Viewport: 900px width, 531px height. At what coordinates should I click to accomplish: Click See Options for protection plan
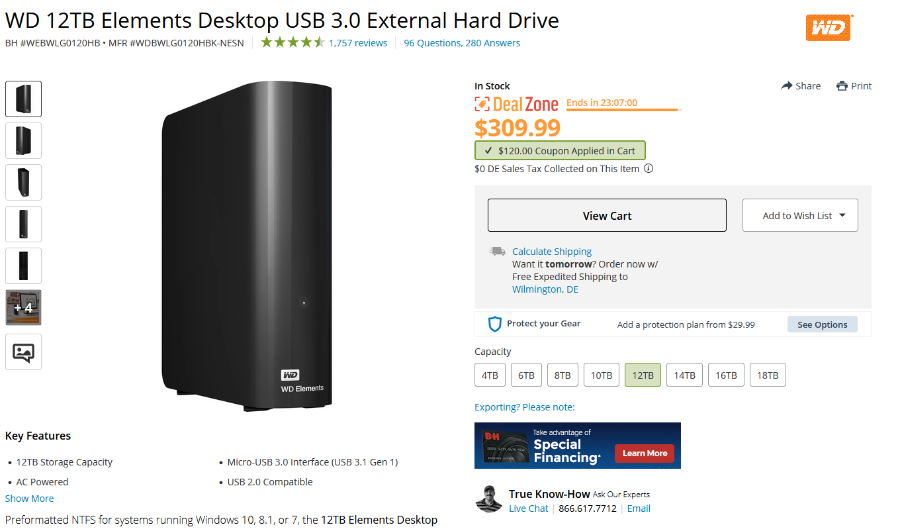click(x=822, y=324)
